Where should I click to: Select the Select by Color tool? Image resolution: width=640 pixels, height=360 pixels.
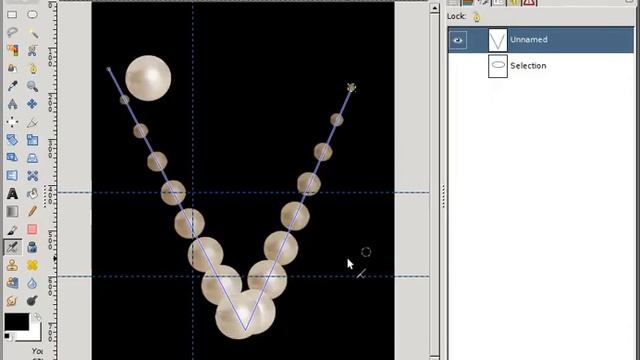click(12, 51)
